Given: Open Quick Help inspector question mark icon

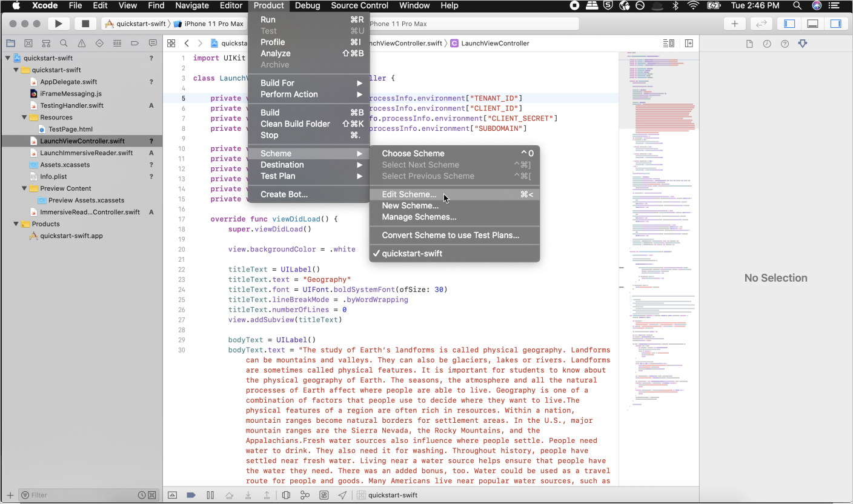Looking at the screenshot, I should coord(785,43).
